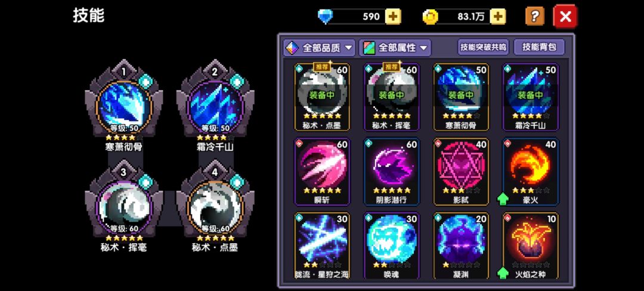Add diamonds with the plus button
The width and height of the screenshot is (644, 291).
393,17
